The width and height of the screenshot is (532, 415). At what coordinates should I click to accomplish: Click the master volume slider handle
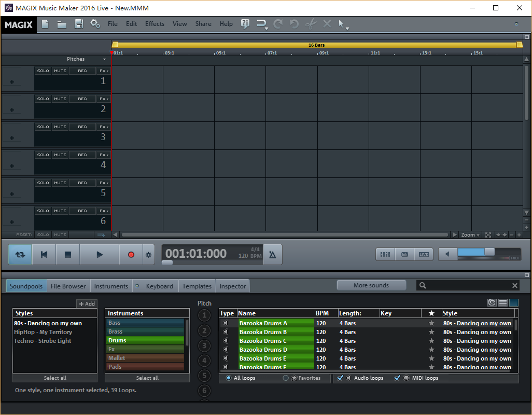489,252
